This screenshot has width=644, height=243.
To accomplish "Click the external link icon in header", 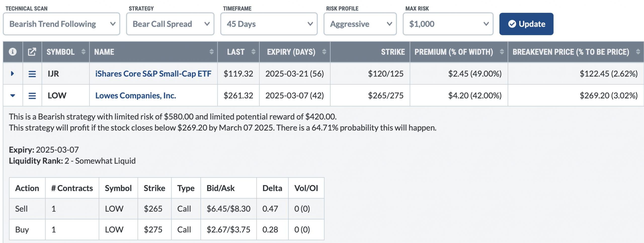I will [x=32, y=52].
